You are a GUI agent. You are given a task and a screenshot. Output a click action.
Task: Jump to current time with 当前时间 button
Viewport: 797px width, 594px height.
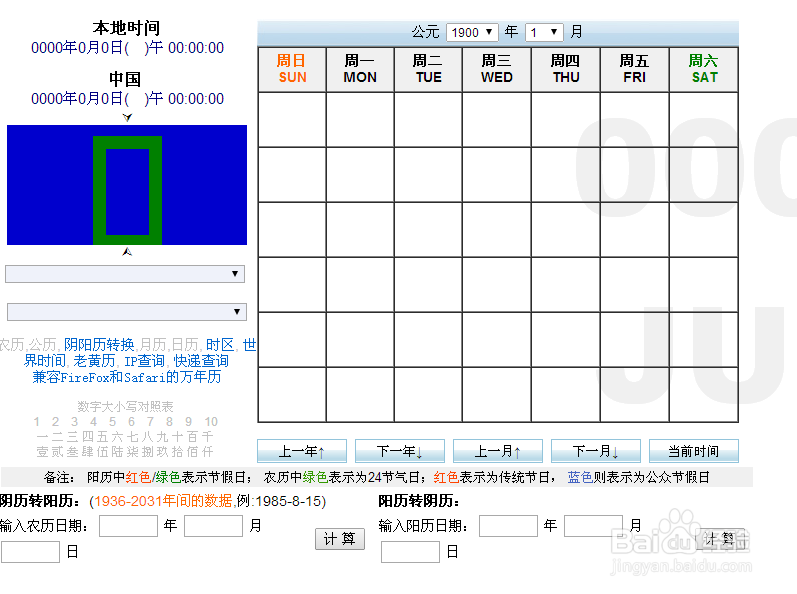tap(694, 451)
